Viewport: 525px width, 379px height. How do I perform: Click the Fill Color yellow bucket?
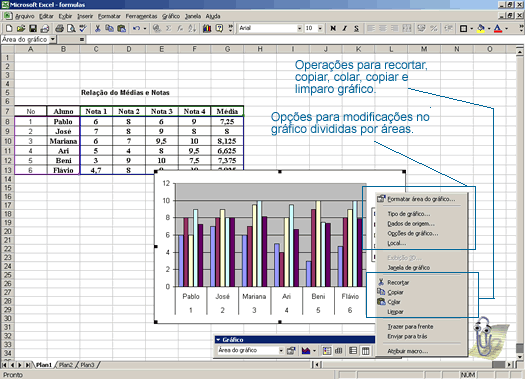pyautogui.click(x=481, y=28)
